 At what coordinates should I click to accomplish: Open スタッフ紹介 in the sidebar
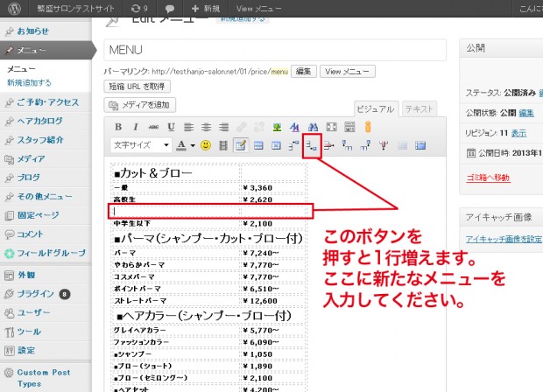pos(40,139)
